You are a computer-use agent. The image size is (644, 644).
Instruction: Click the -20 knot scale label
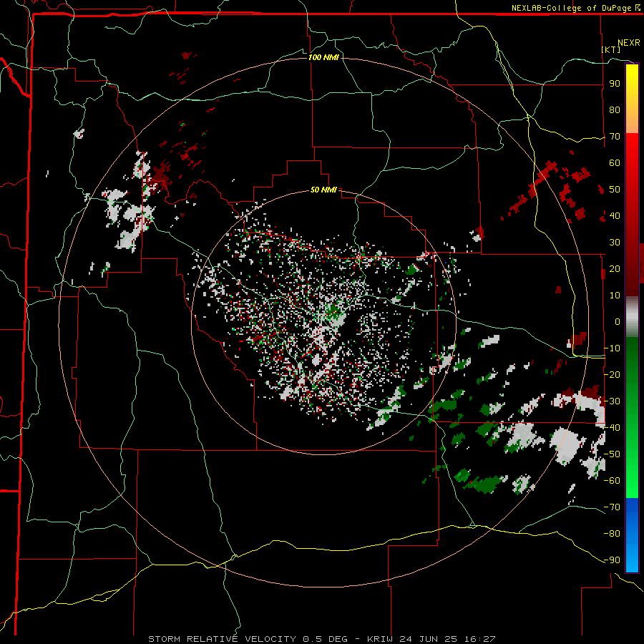point(613,374)
